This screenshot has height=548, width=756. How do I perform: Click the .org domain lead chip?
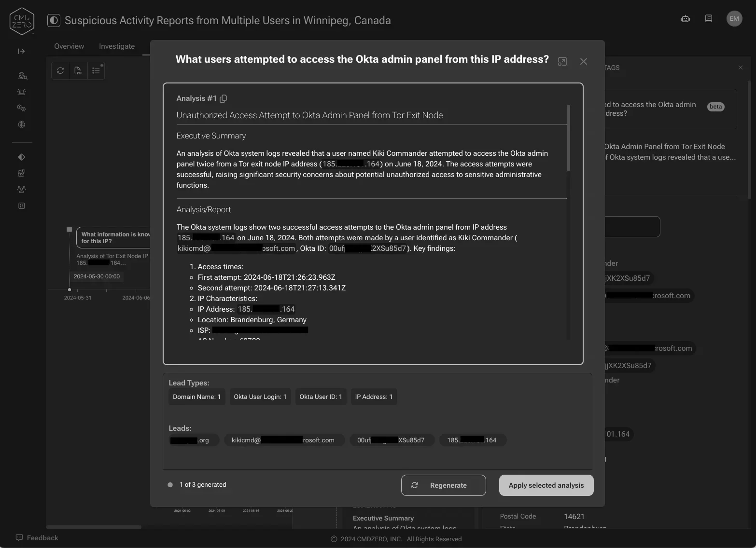pyautogui.click(x=194, y=440)
